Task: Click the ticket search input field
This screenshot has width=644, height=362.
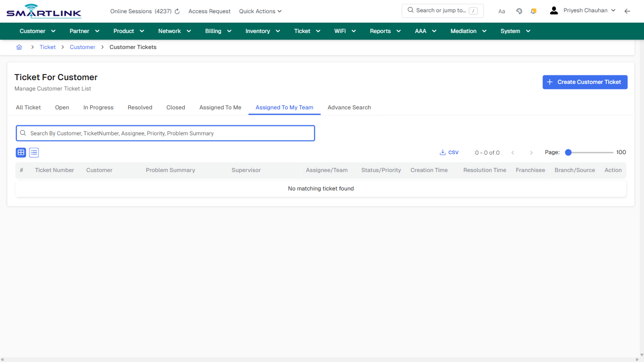Action: (x=165, y=133)
